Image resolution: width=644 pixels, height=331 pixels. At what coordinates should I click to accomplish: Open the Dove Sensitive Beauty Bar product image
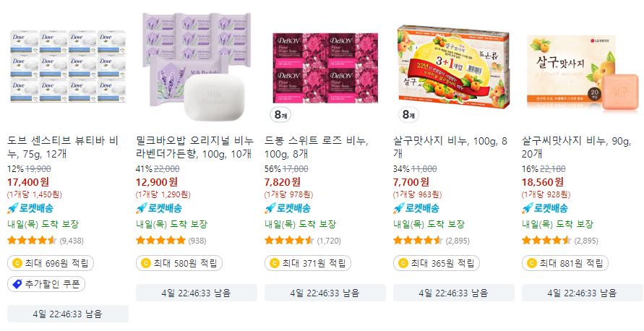68,66
